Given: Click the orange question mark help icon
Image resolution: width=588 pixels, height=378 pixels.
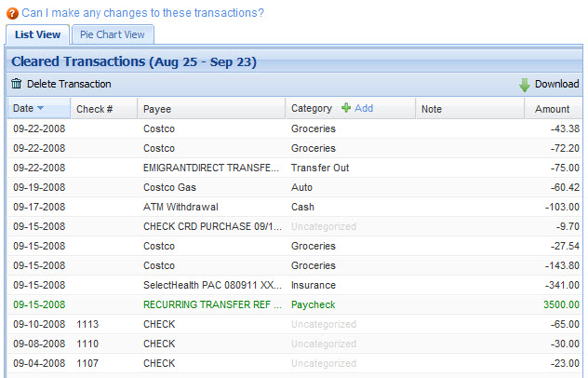Looking at the screenshot, I should tap(12, 14).
